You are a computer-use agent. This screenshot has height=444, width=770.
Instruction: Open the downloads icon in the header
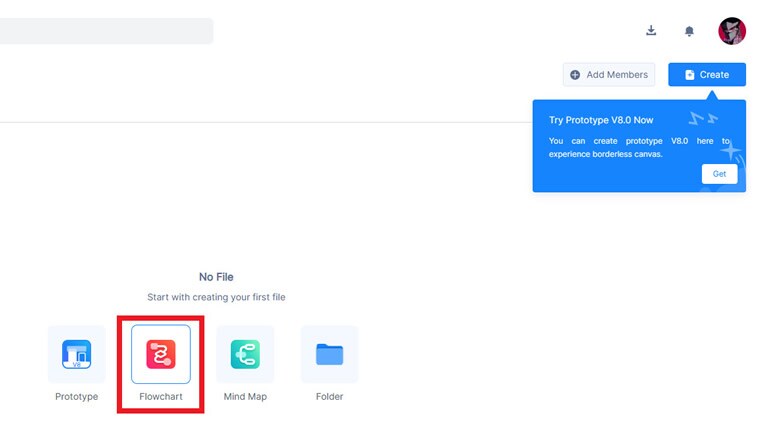point(651,30)
